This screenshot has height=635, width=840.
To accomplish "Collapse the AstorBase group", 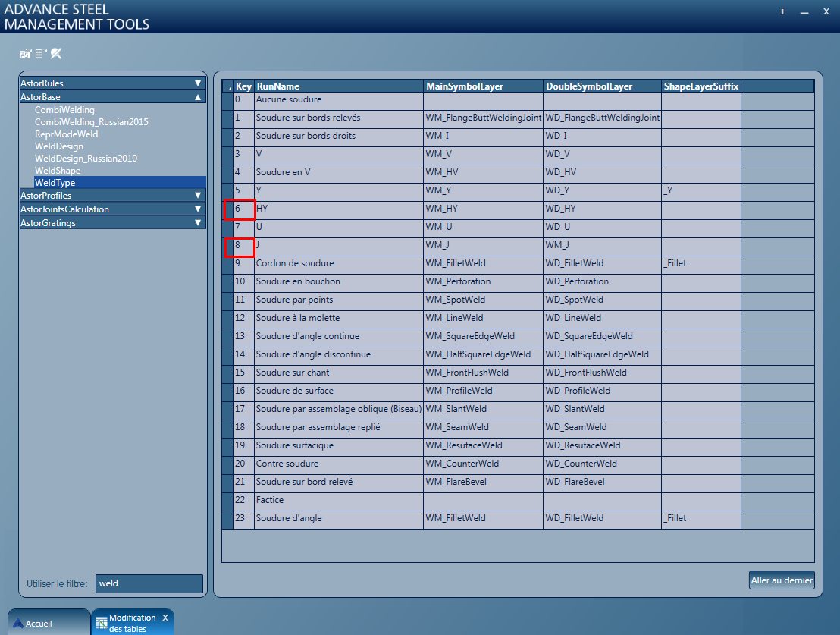I will click(198, 97).
